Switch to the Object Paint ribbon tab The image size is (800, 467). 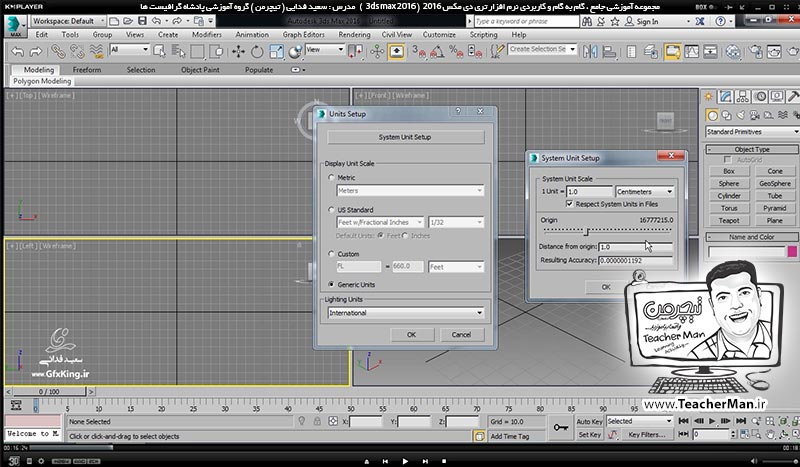click(x=200, y=70)
